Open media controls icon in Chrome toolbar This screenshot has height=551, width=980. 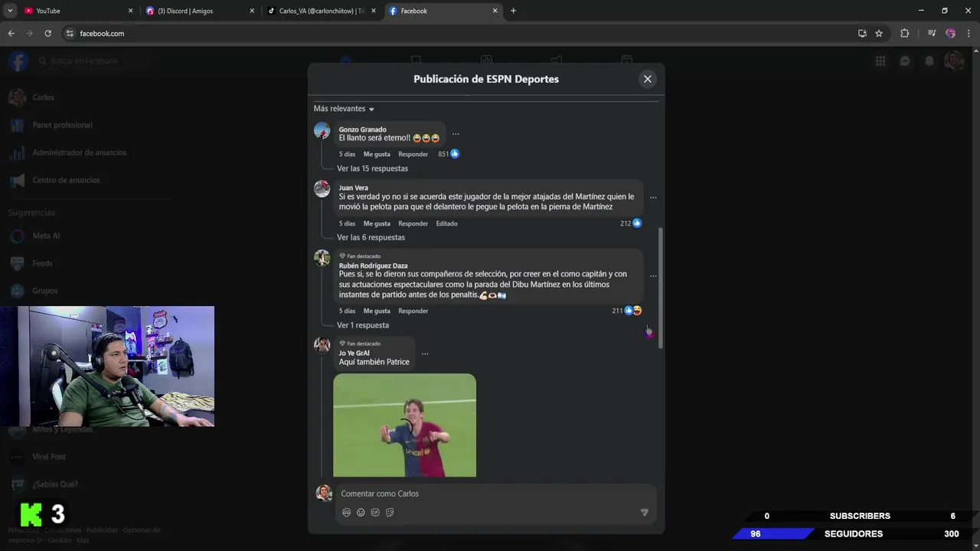click(932, 34)
